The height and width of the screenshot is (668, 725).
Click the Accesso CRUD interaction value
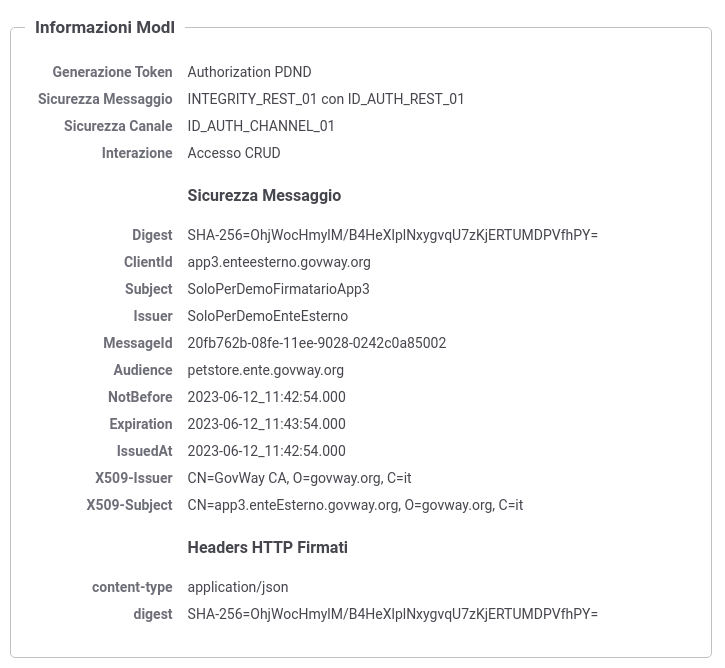234,153
